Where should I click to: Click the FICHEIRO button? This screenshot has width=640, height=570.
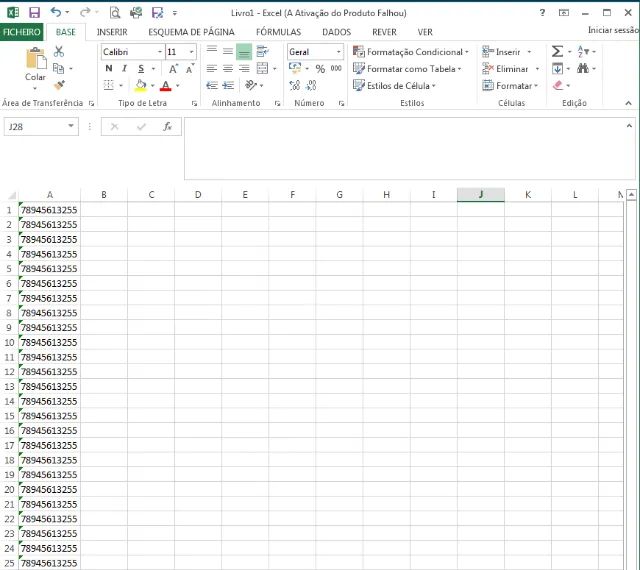[x=22, y=32]
